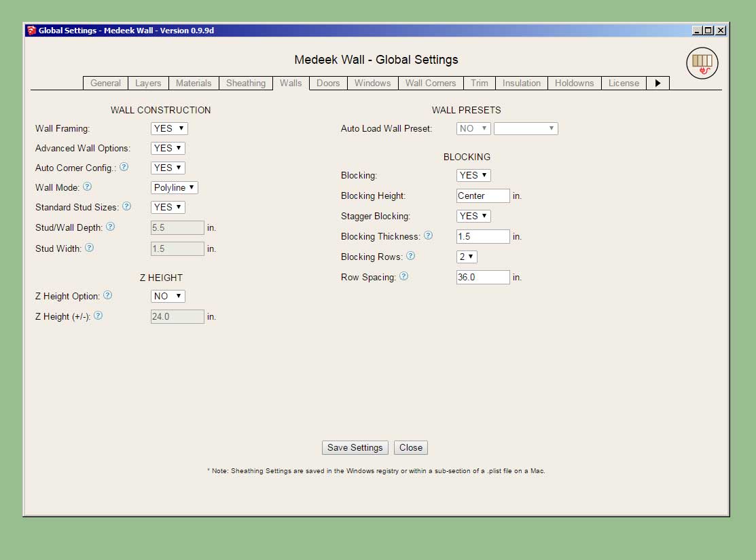Viewport: 756px width, 560px height.
Task: Click the Medeek Wall logo icon
Action: (702, 62)
